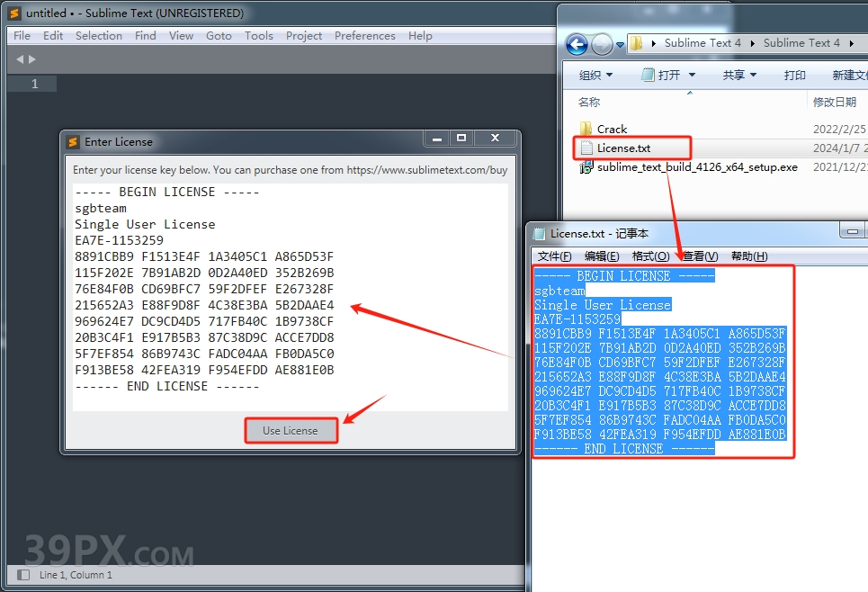Open the recent locations dropdown arrow in Explorer
This screenshot has height=592, width=868.
(620, 44)
